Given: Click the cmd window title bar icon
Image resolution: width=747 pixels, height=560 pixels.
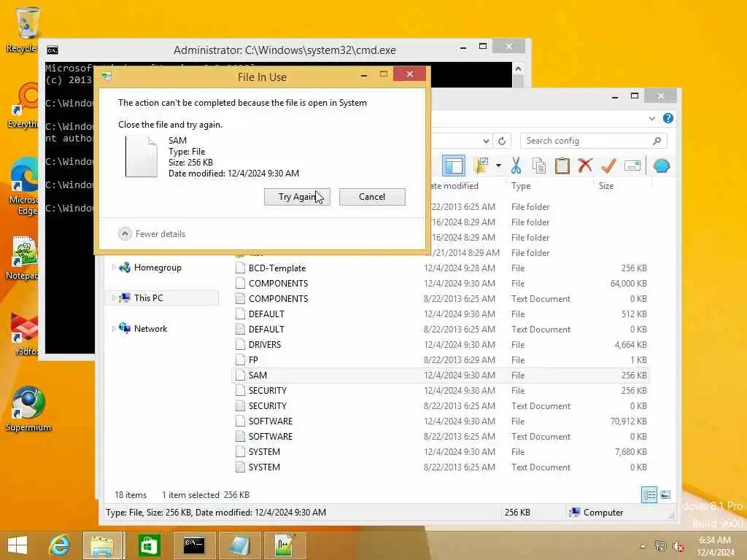Looking at the screenshot, I should tap(53, 50).
